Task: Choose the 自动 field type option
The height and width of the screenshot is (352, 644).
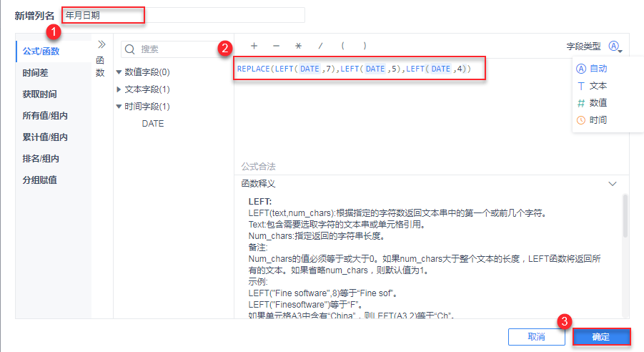Action: pos(592,69)
